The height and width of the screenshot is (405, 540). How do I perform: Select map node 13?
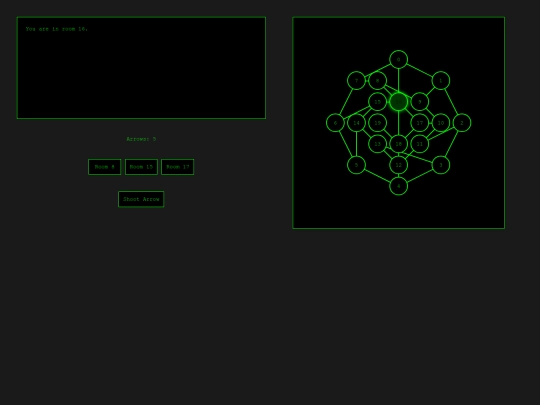tap(377, 144)
